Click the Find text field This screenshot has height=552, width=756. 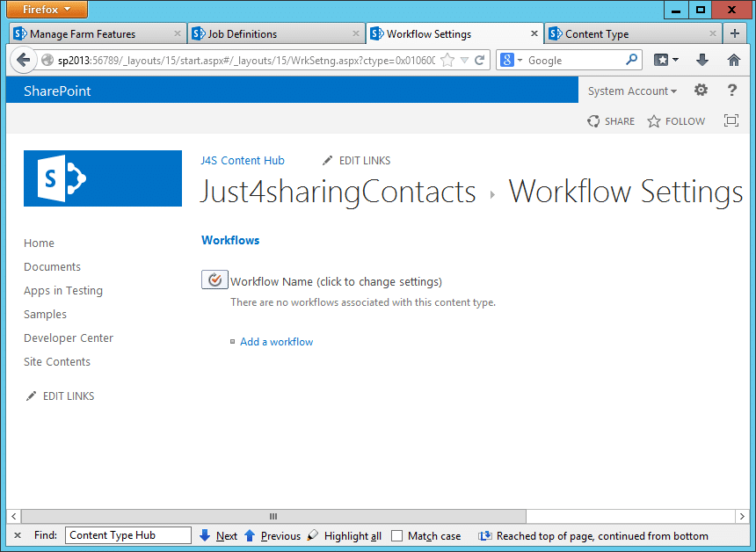tap(128, 535)
